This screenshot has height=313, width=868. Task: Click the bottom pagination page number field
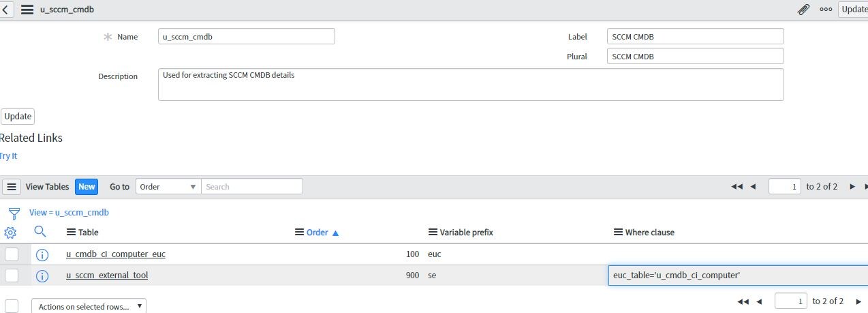[792, 301]
